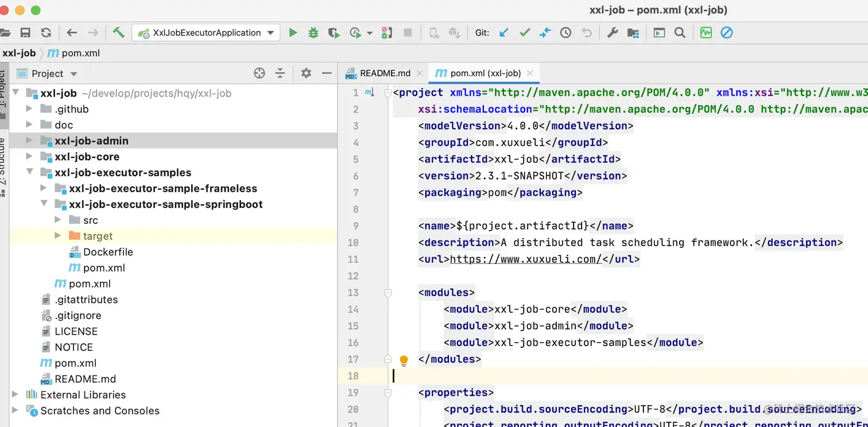Hide Project panel with minus icon

pyautogui.click(x=327, y=73)
